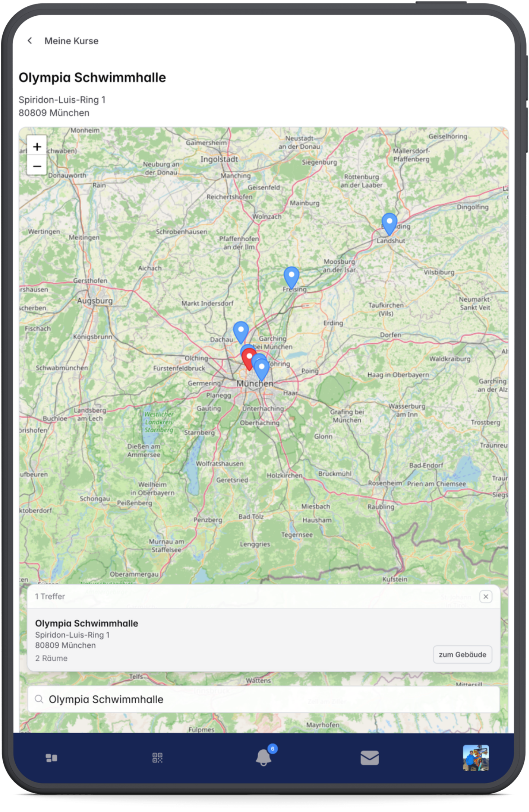The height and width of the screenshot is (812, 529).
Task: Select the blue map pin at Landshut
Action: (389, 224)
